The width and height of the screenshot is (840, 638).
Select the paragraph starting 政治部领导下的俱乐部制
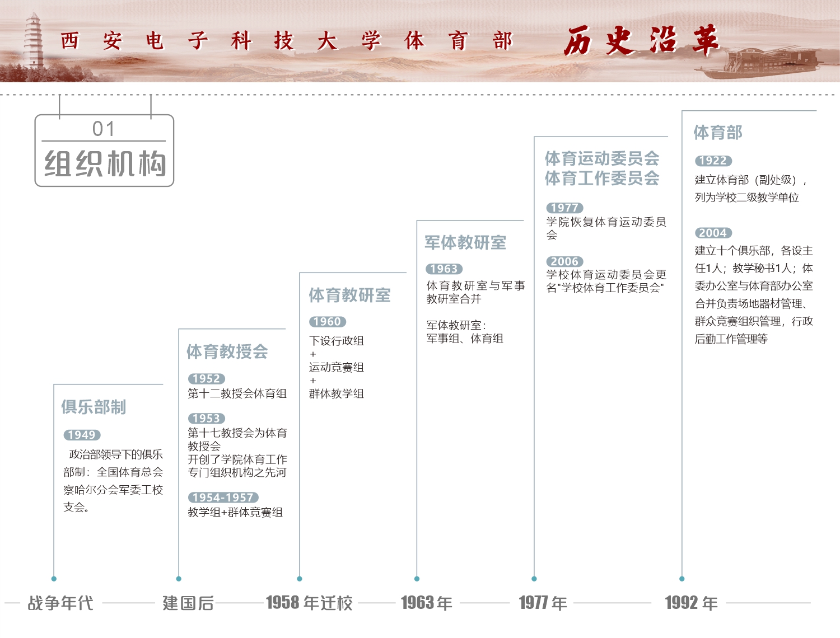(x=113, y=481)
